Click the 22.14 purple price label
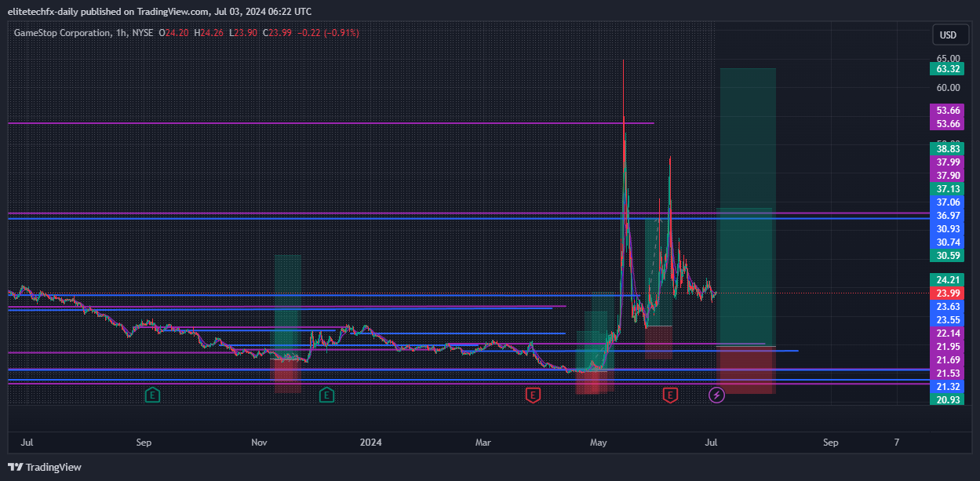Image resolution: width=980 pixels, height=481 pixels. point(949,333)
